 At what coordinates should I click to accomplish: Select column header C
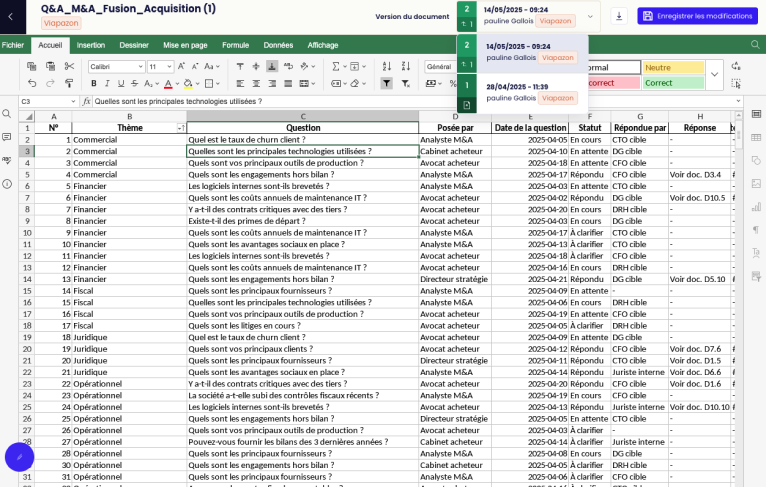(x=303, y=116)
